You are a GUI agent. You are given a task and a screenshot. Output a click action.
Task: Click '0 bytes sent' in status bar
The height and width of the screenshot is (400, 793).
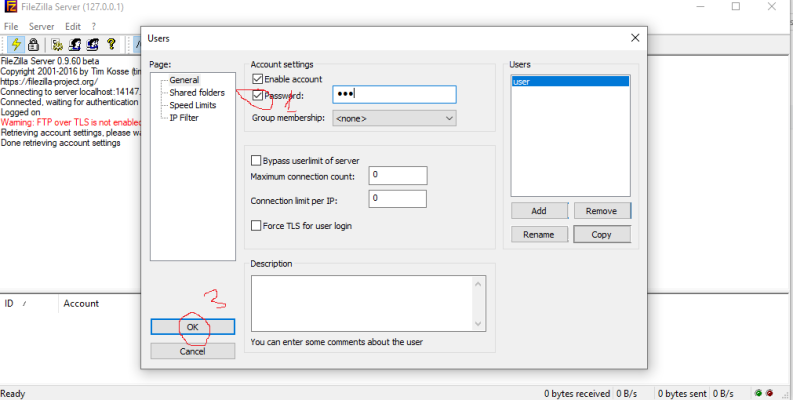coord(682,393)
